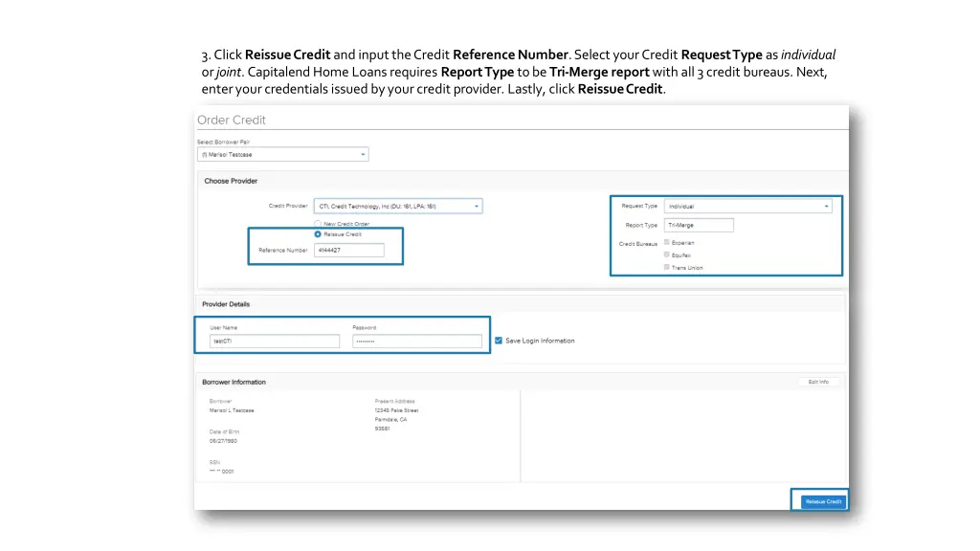Check the Trans Union credit bureau checkbox

pyautogui.click(x=666, y=267)
